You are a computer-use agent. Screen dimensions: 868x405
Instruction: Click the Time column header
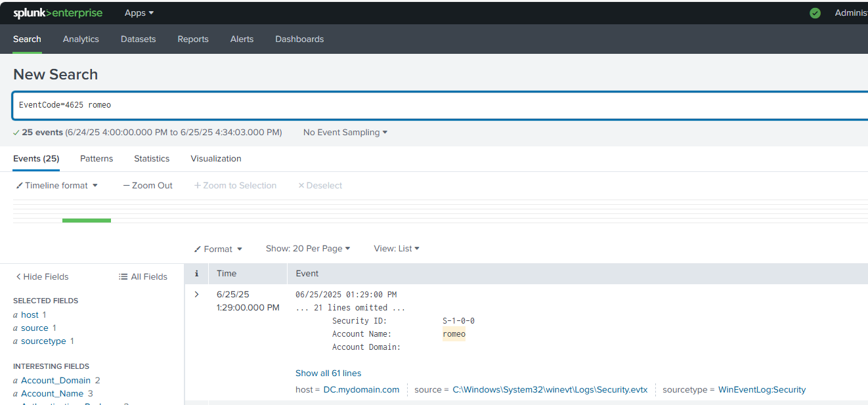pyautogui.click(x=227, y=274)
